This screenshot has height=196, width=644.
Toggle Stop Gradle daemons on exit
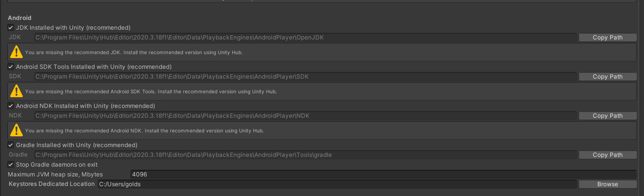pos(11,165)
